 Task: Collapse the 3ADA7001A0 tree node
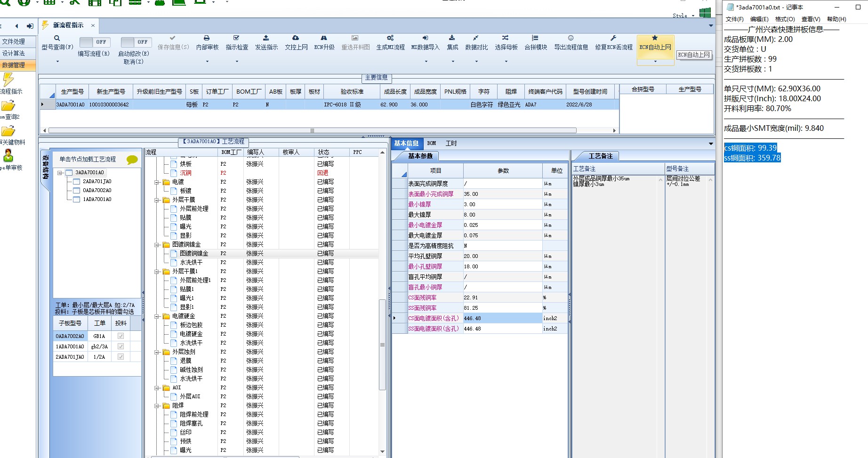60,173
